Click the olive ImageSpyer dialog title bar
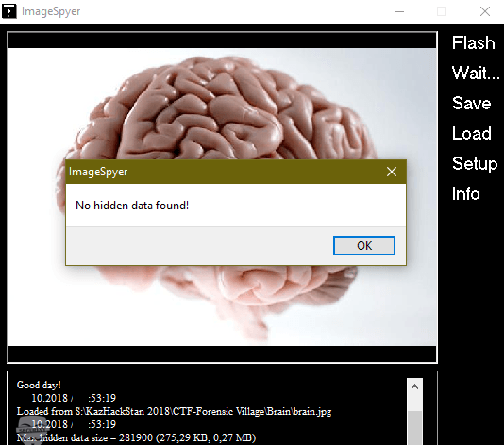The height and width of the screenshot is (445, 504). tap(236, 172)
